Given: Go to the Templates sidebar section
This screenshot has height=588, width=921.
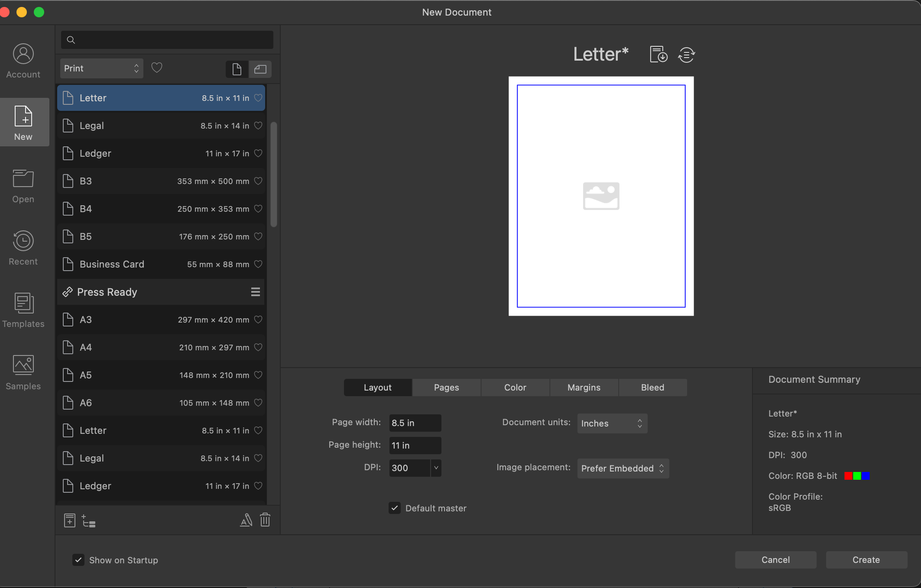Looking at the screenshot, I should point(23,310).
